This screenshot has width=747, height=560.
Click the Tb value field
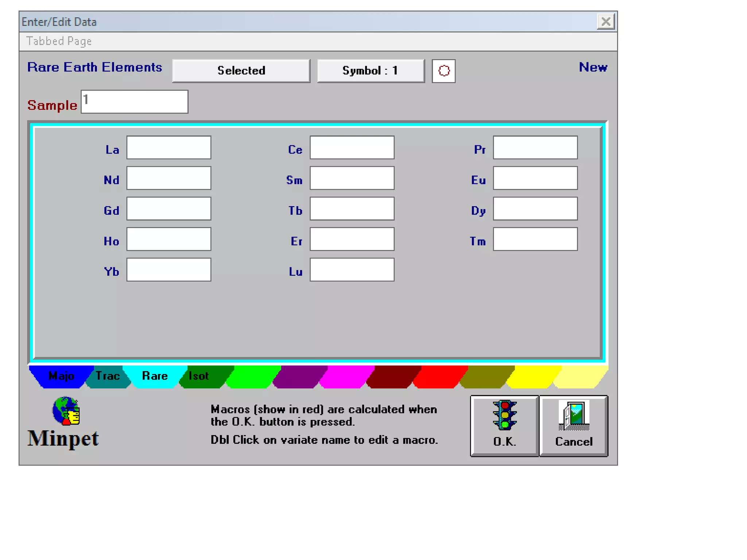(x=352, y=209)
